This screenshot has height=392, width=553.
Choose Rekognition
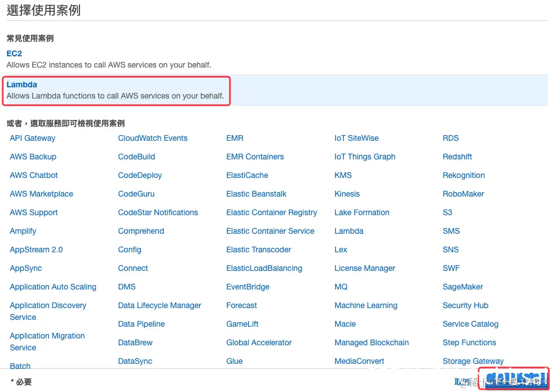[x=463, y=176]
